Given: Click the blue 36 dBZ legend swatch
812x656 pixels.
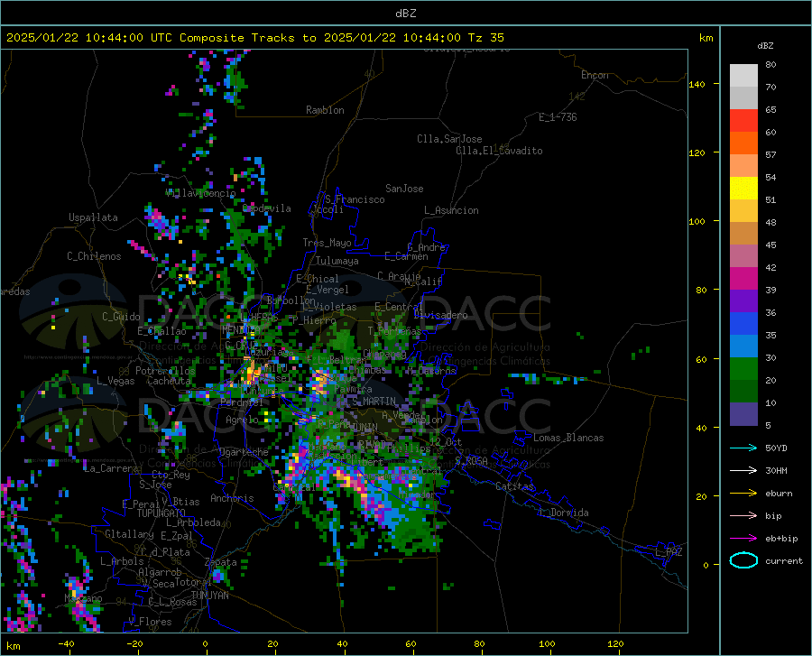Looking at the screenshot, I should click(743, 324).
